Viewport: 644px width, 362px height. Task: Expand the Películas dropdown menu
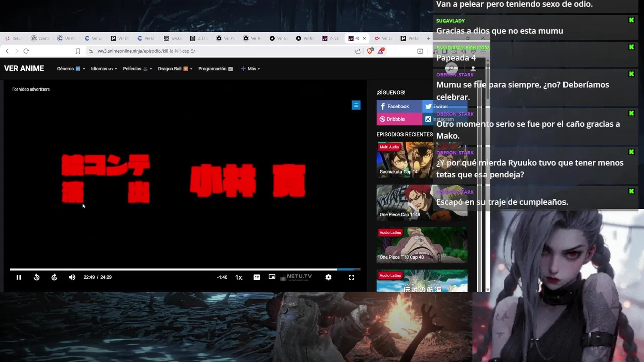pos(137,69)
